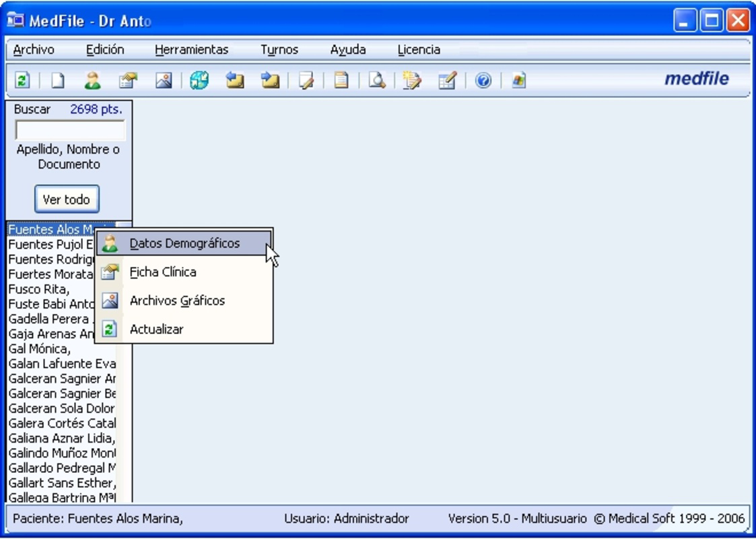Screen dimensions: 756x539
Task: Select patient Galceran Sagnier Ar in the list
Action: [62, 379]
